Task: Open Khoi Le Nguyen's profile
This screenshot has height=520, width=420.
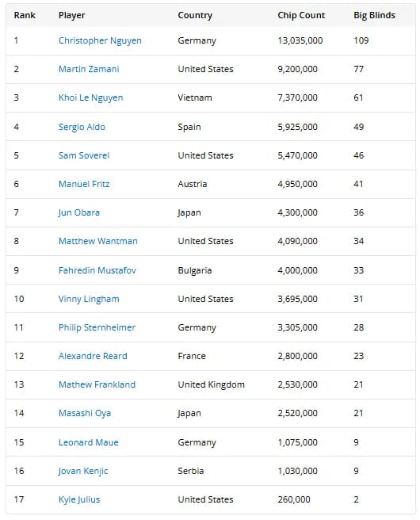Action: (91, 97)
